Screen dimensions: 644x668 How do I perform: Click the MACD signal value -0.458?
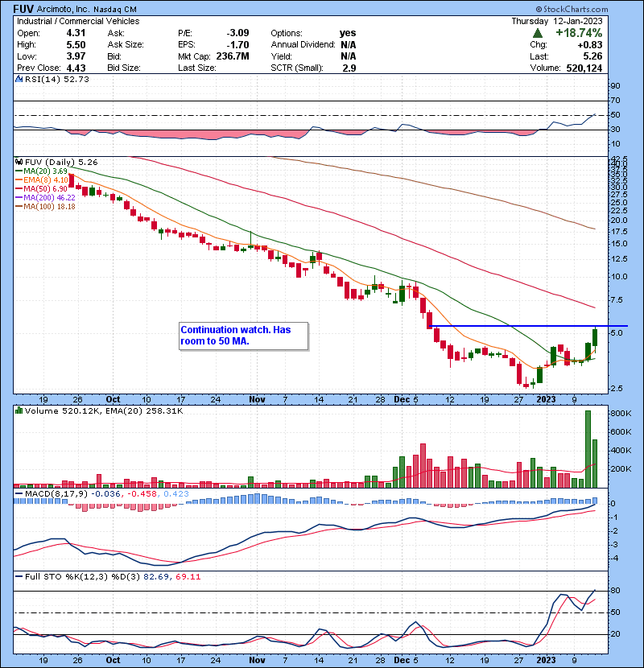[x=142, y=494]
